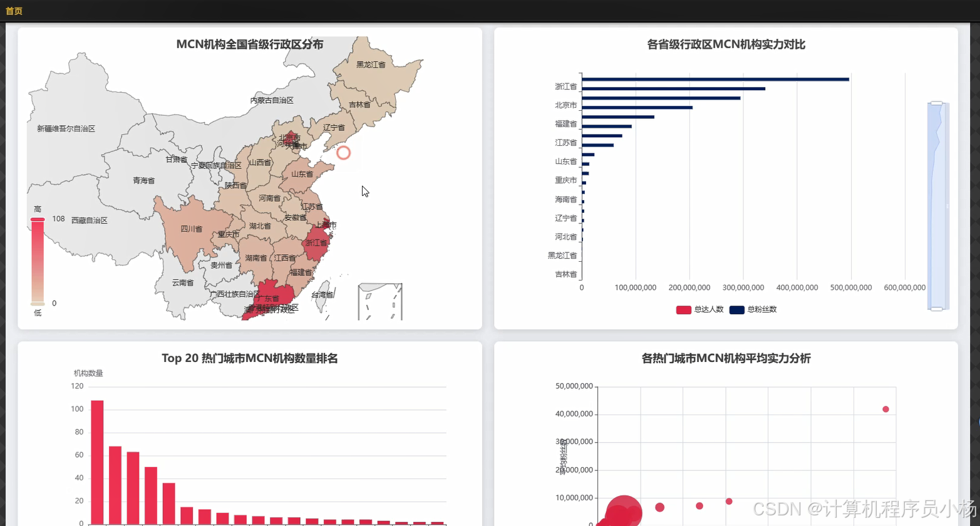Click the 300,000,000 x-axis tick label
This screenshot has height=526, width=980.
(x=743, y=288)
